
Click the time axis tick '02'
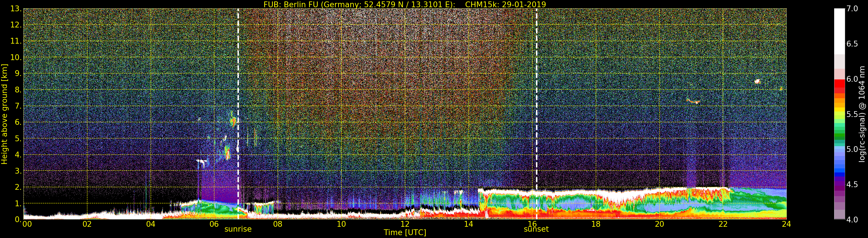[87, 224]
